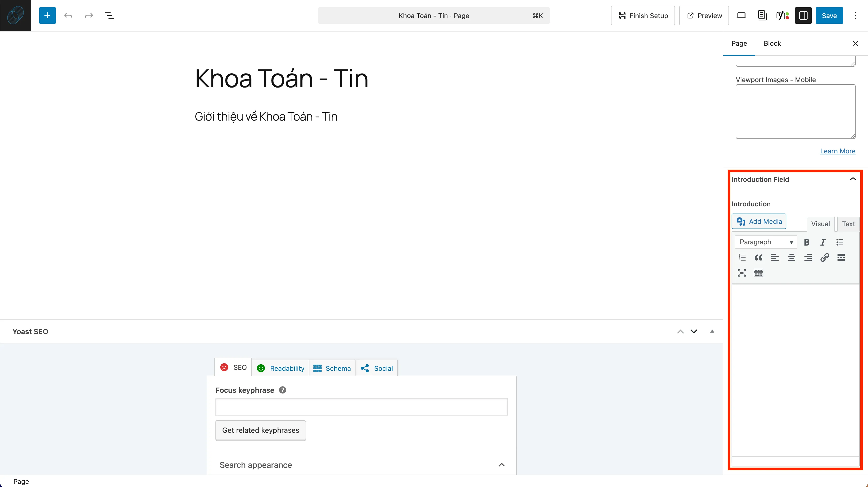Viewport: 868px width, 487px height.
Task: Toggle fullscreen mode for the Introduction editor
Action: 742,273
